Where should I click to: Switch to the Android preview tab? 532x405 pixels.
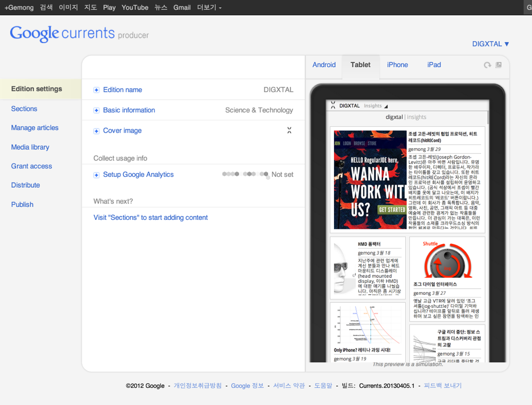tap(324, 65)
